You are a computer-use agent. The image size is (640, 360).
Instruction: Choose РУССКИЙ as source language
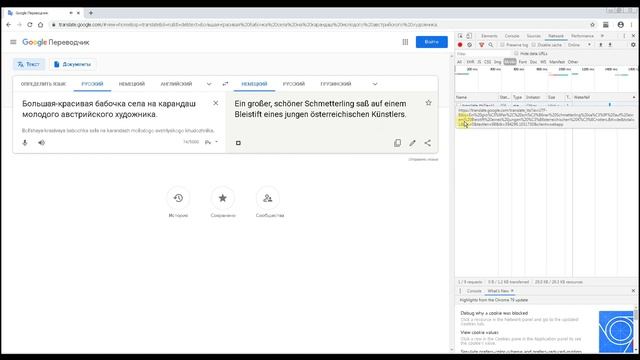(x=92, y=84)
